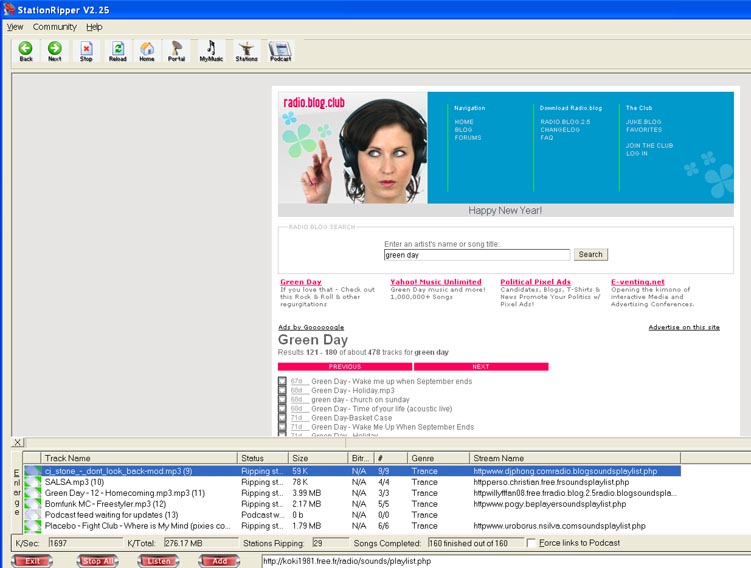The image size is (751, 568).
Task: Click JOIN THE CLUB link
Action: (649, 145)
